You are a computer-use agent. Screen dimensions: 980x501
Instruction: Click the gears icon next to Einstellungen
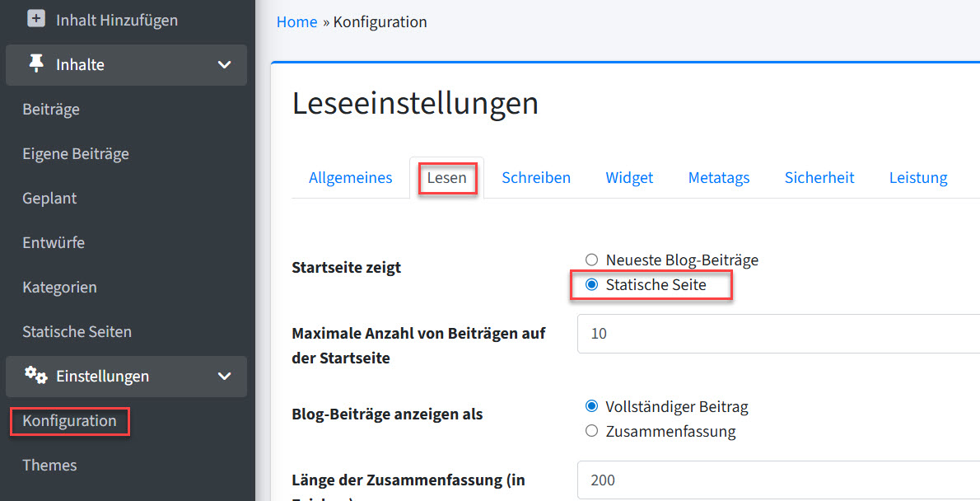[x=35, y=376]
